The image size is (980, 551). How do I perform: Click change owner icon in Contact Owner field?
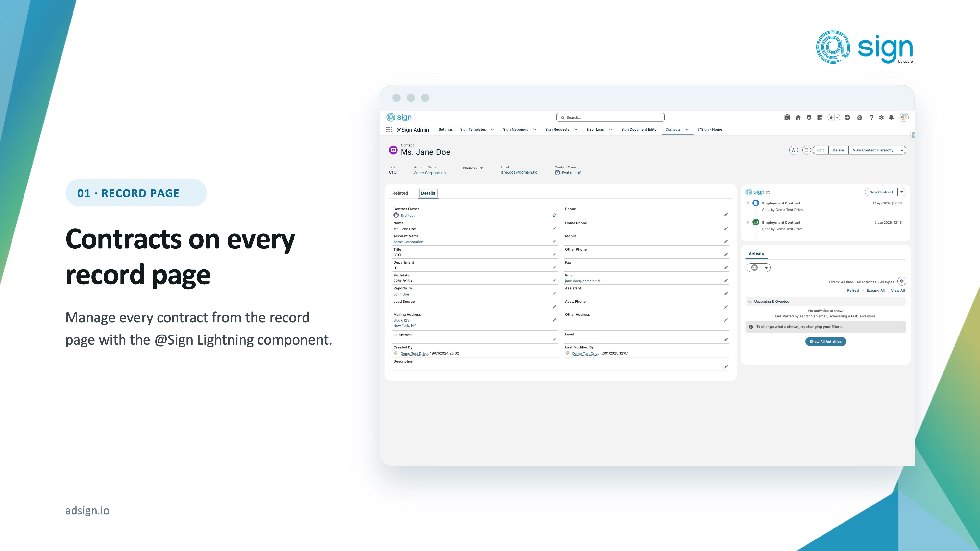coord(554,215)
